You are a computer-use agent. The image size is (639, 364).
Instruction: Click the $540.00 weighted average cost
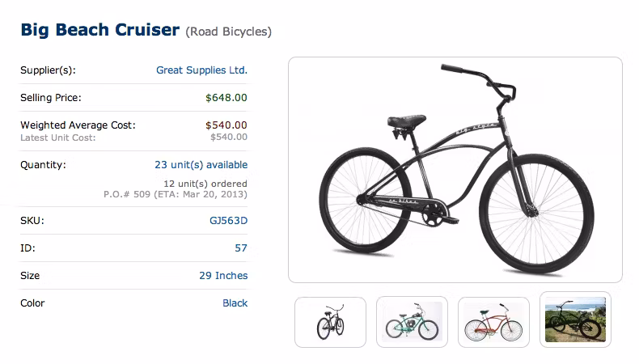tap(226, 125)
